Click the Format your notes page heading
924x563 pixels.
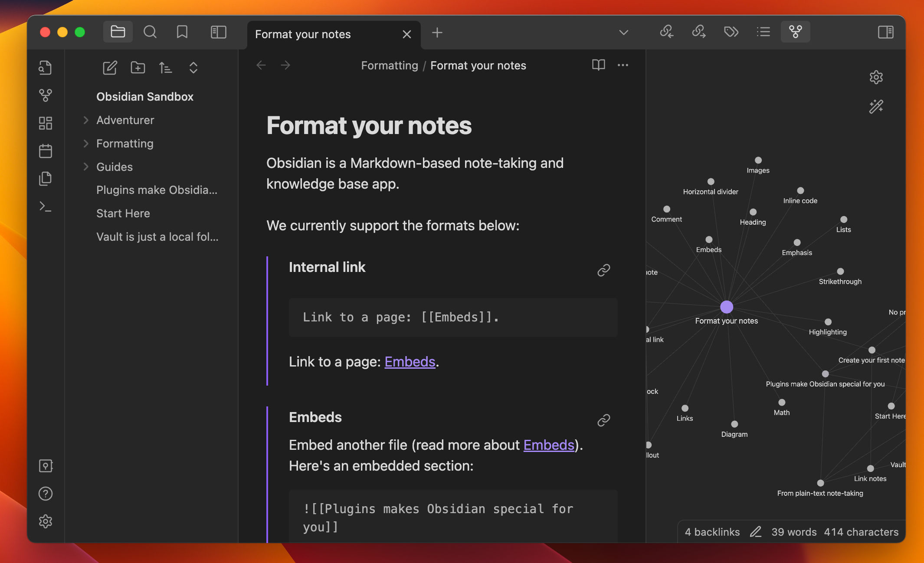point(369,126)
